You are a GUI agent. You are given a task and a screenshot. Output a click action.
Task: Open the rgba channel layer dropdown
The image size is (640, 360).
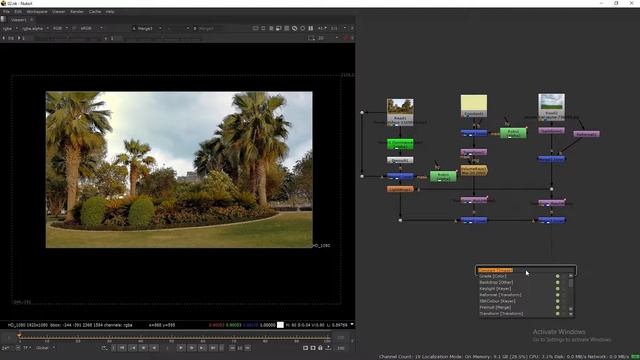tap(10, 29)
